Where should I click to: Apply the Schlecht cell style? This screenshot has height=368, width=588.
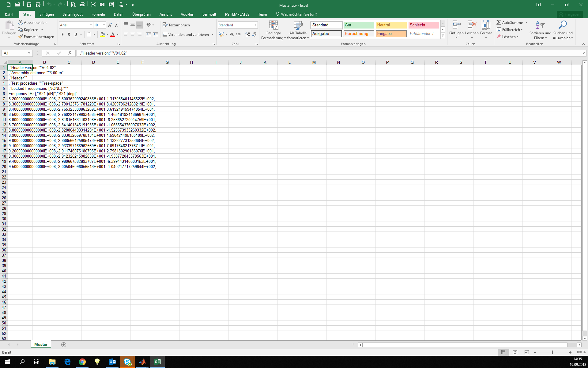point(424,25)
